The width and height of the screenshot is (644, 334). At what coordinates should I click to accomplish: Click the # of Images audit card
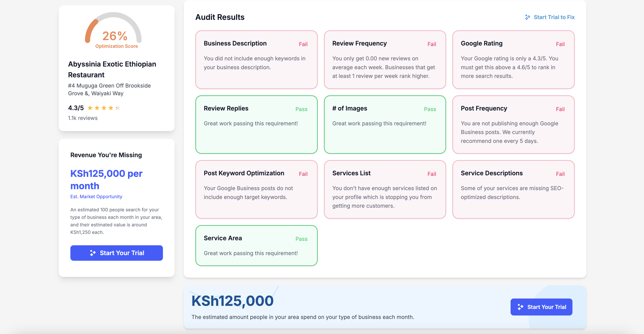pos(385,125)
